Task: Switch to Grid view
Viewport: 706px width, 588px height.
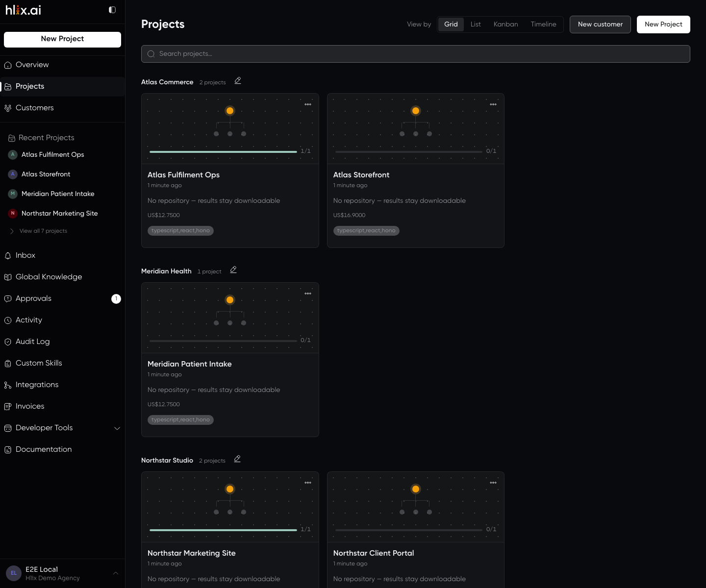Action: coord(451,24)
